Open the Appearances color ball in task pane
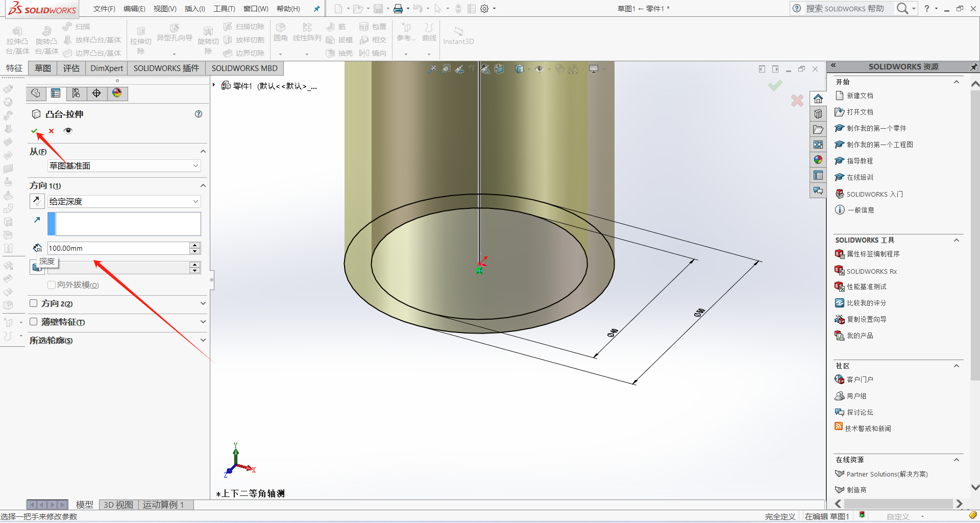The image size is (980, 523). coord(818,160)
